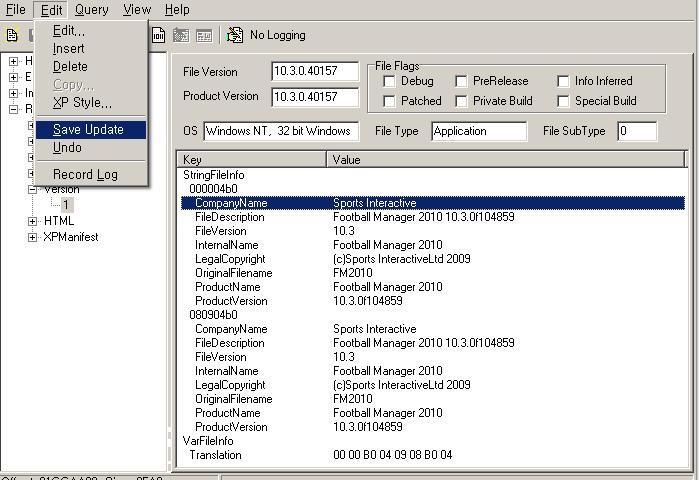Click the grayed toolbar icon nearest the logging separator
The width and height of the screenshot is (699, 480).
click(204, 35)
